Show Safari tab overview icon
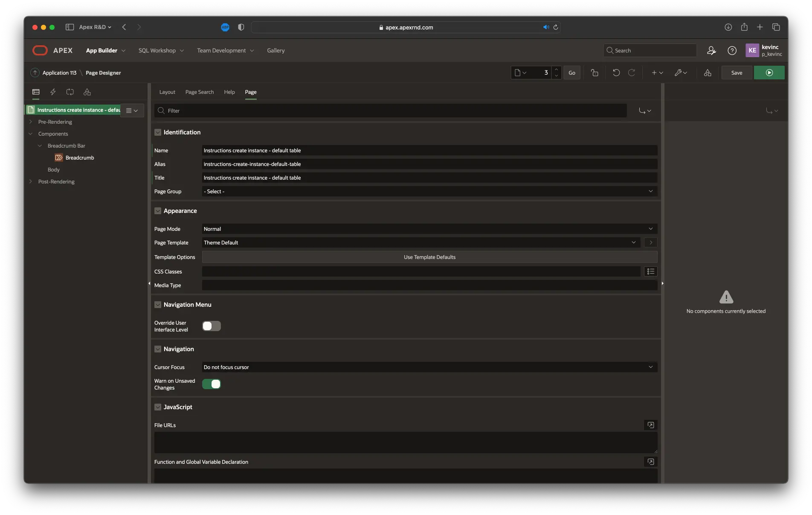Image resolution: width=812 pixels, height=515 pixels. 776,27
